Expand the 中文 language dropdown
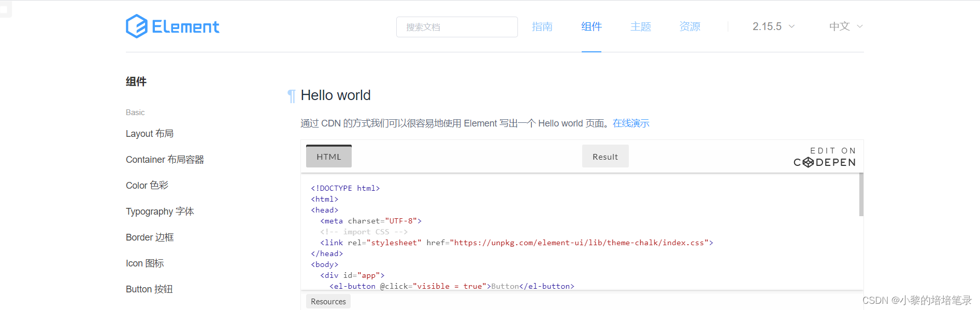 [846, 26]
